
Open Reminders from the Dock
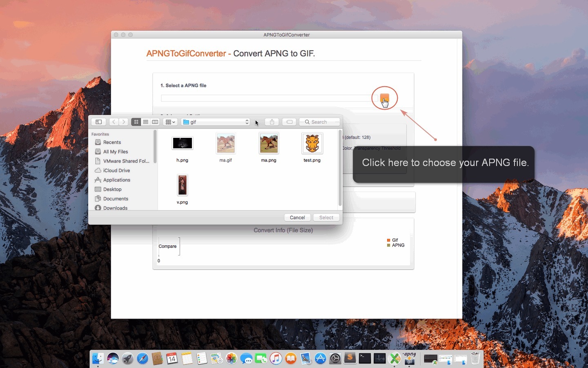(x=202, y=359)
